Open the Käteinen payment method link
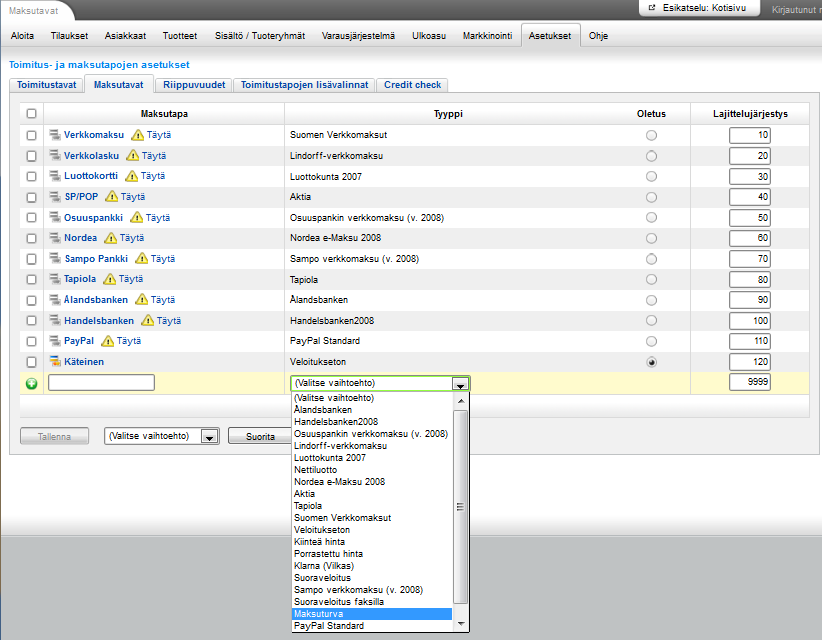Screen dimensions: 822x640 pos(84,362)
